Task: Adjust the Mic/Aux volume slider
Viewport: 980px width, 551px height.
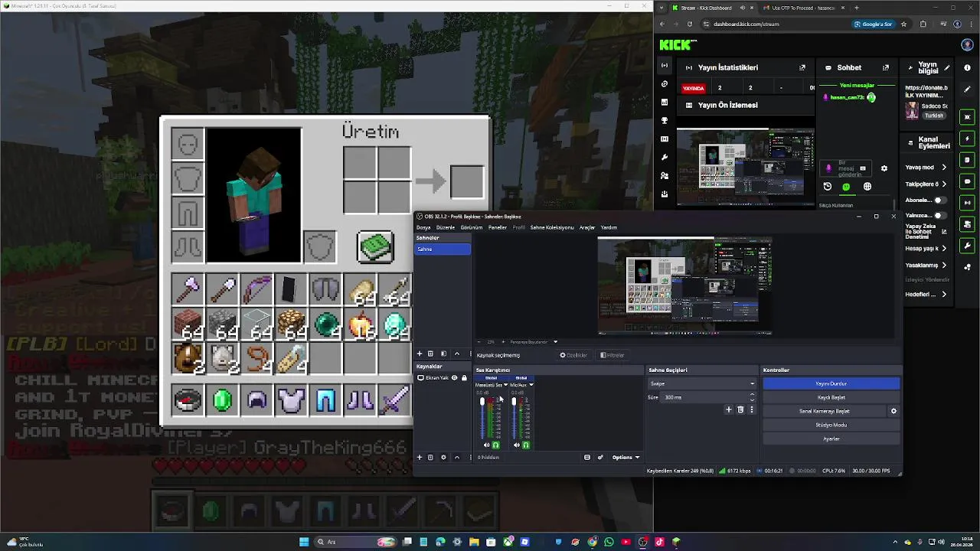Action: (x=514, y=417)
